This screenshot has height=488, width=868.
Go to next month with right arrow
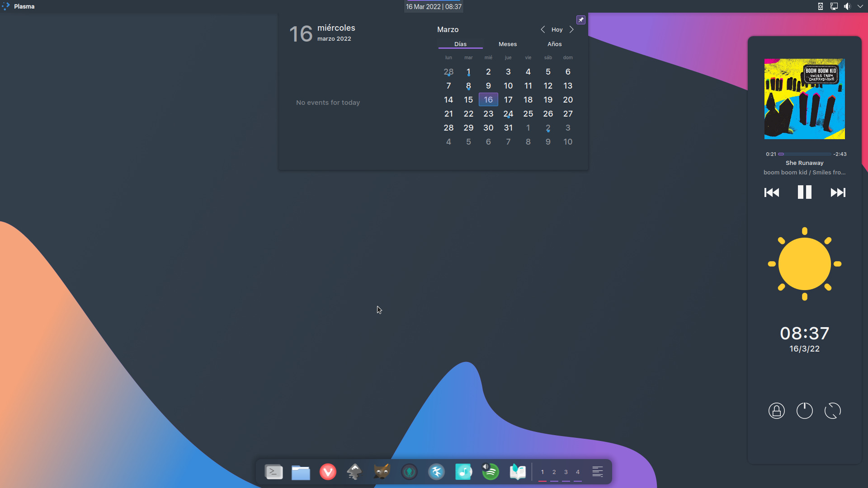coord(571,29)
